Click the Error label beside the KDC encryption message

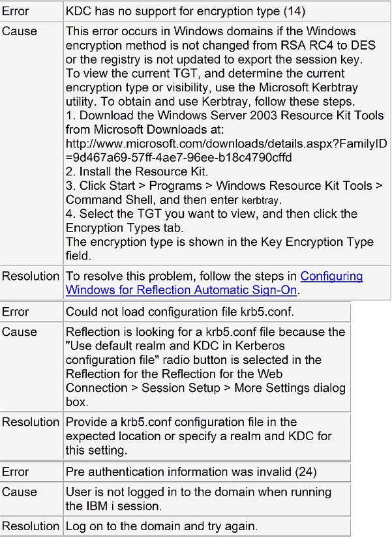[x=16, y=11]
